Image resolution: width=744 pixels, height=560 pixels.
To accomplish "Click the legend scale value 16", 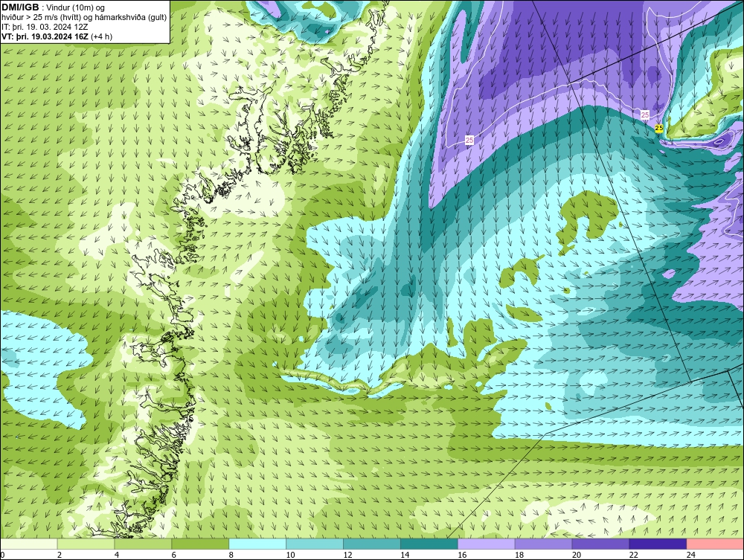I will 462,555.
